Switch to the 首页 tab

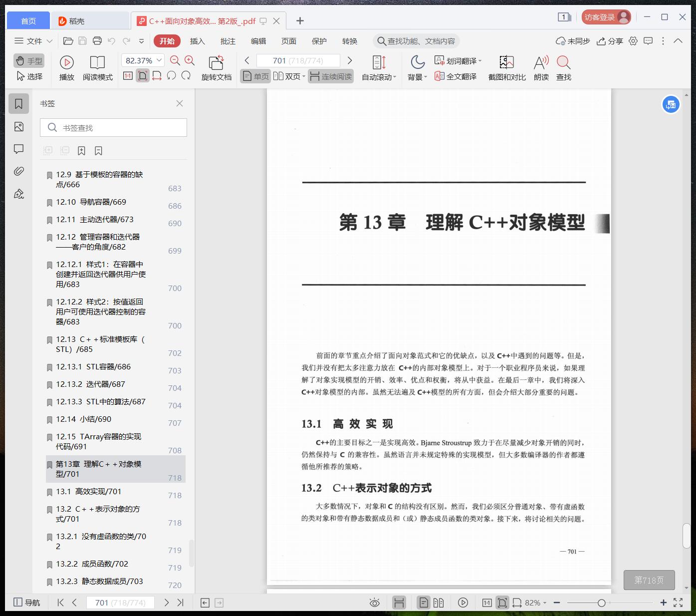pos(28,21)
